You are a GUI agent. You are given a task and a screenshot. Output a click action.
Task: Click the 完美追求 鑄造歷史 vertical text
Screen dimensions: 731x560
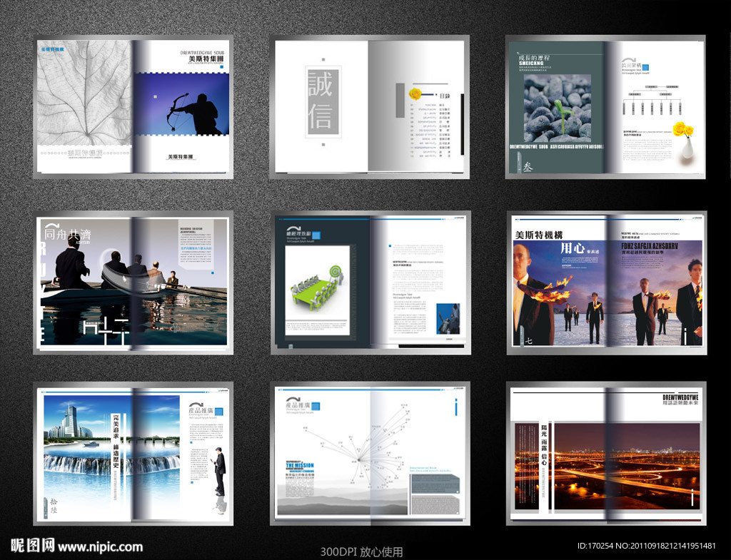(116, 442)
